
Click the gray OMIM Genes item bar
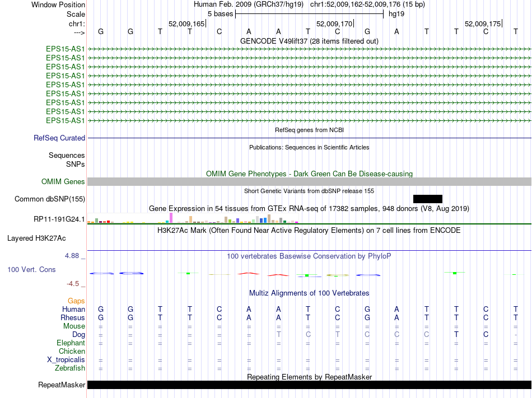click(309, 182)
